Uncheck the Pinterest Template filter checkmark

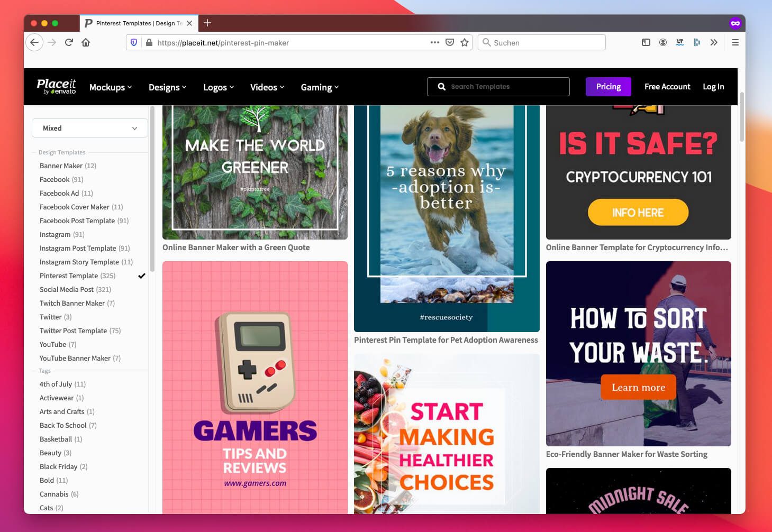tap(142, 276)
